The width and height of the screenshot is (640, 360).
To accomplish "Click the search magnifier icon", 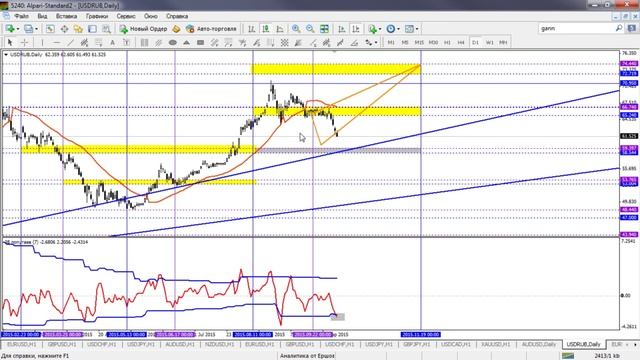I will (x=619, y=28).
